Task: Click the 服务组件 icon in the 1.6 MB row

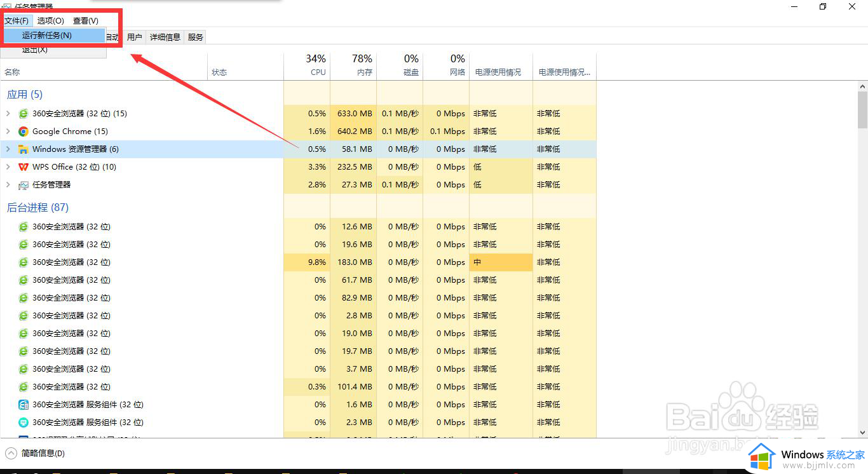Action: (24, 405)
